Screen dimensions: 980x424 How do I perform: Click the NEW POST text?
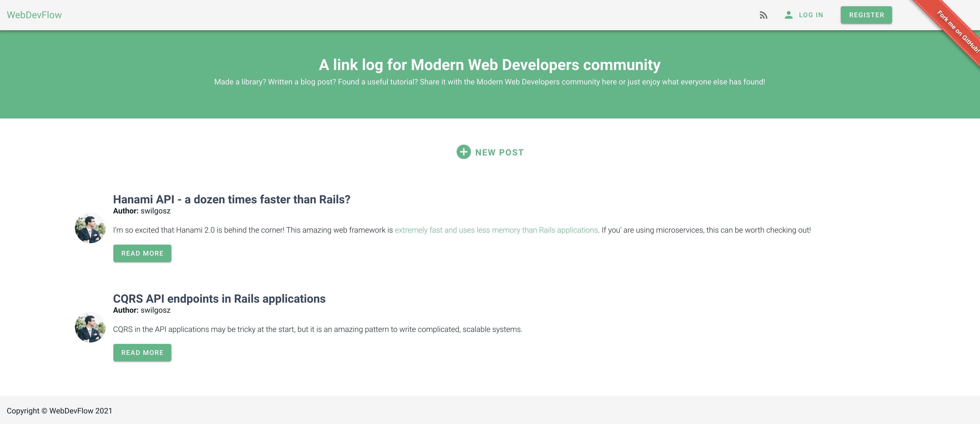tap(500, 152)
